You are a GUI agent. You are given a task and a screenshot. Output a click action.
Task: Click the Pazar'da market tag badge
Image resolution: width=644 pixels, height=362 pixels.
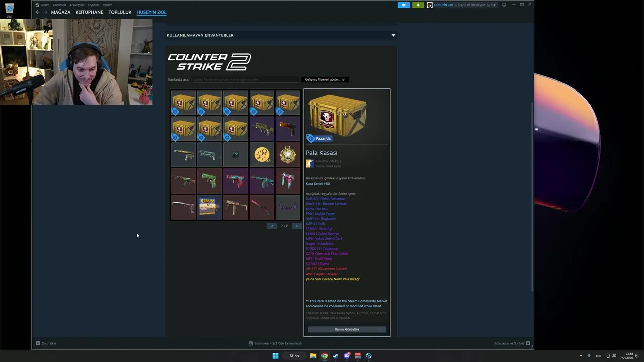319,138
